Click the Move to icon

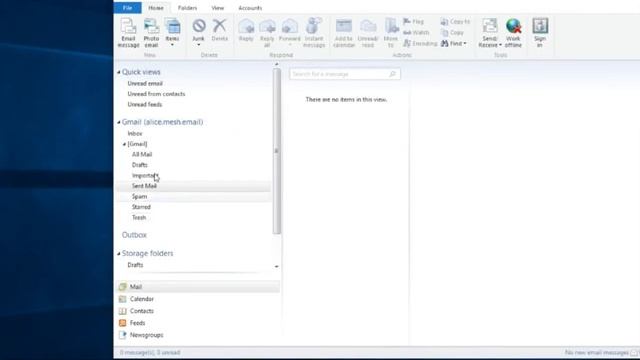391,33
